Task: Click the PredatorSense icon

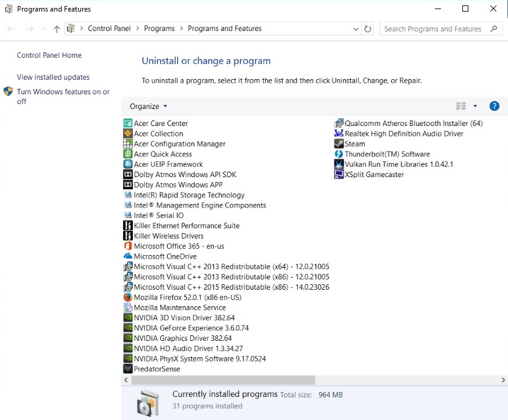Action: (x=128, y=369)
